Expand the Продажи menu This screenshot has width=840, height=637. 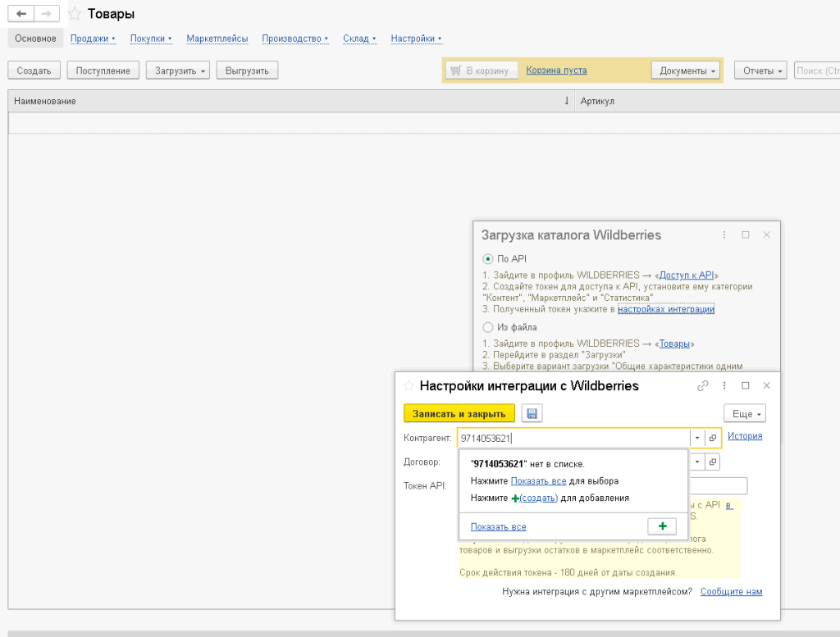coord(93,39)
